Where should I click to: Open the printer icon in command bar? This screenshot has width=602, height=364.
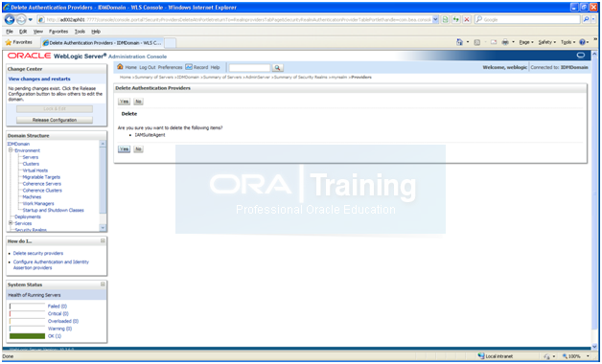click(505, 42)
